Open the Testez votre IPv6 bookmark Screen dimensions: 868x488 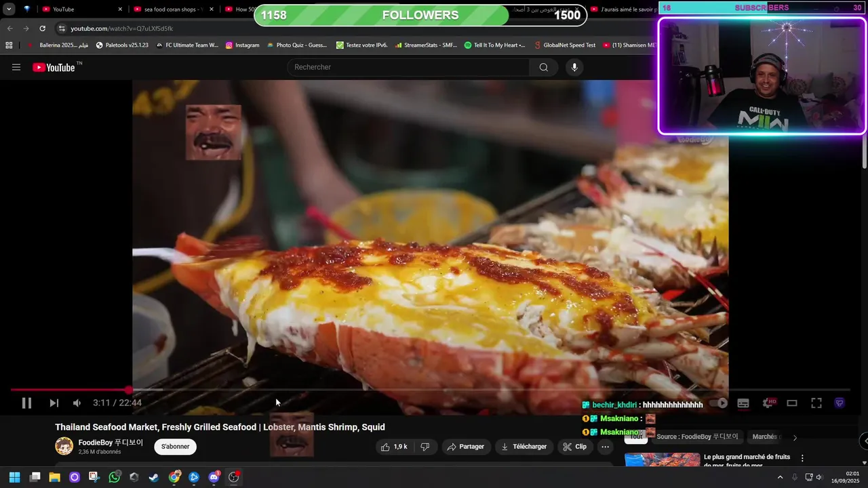(361, 45)
